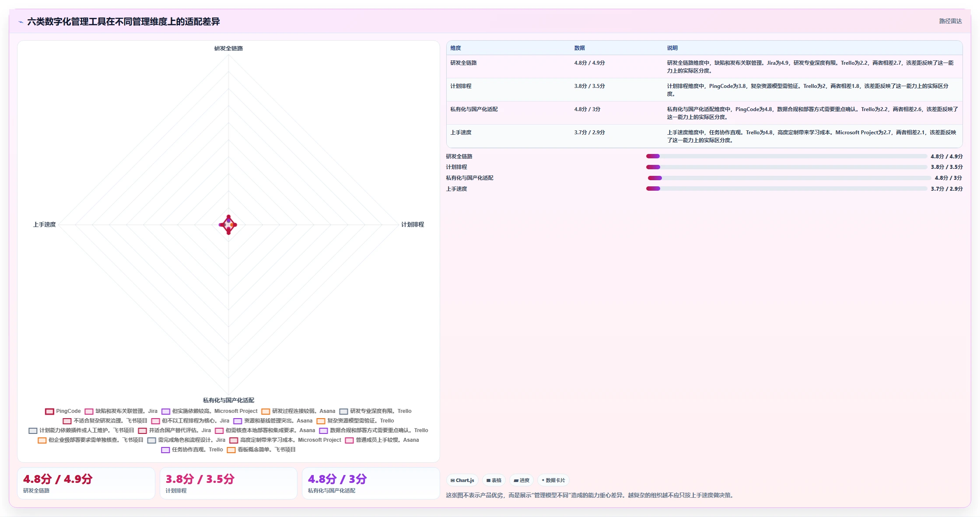Click the radar axis label 计划排程

413,224
